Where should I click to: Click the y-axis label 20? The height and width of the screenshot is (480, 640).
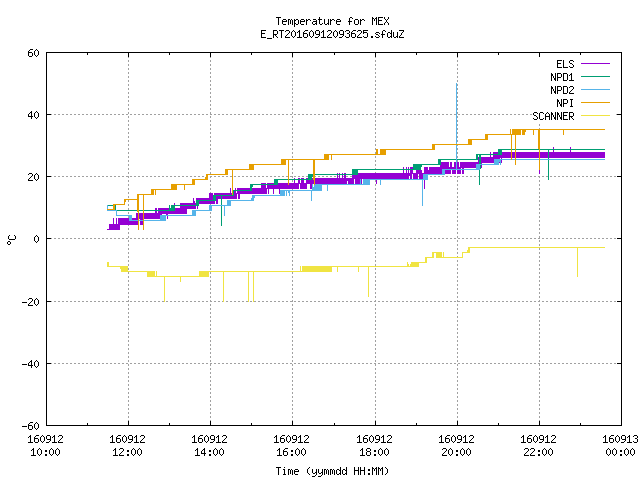[33, 177]
